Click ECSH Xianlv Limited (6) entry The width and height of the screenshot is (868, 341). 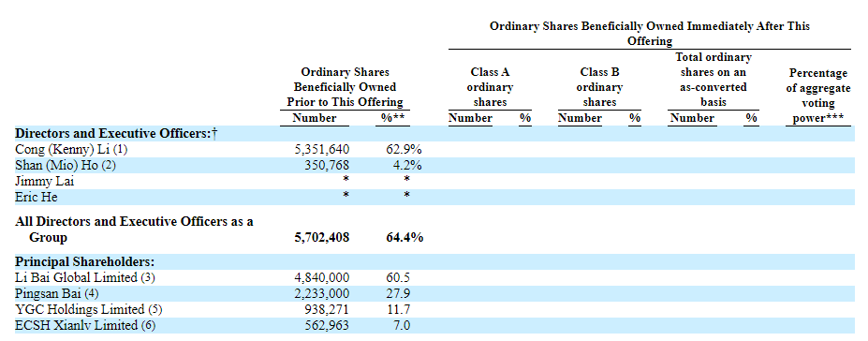point(86,325)
